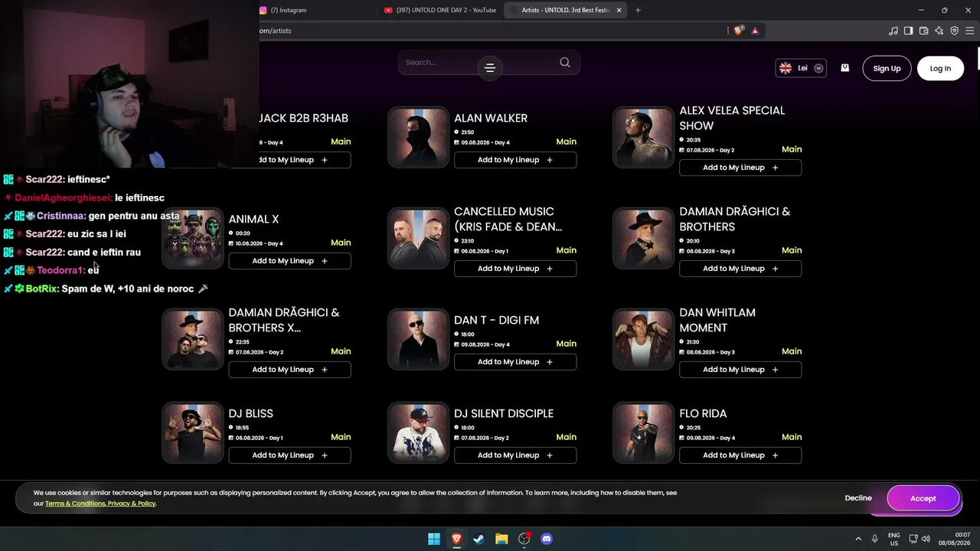The height and width of the screenshot is (551, 980).
Task: Open Steam from the taskbar
Action: (479, 539)
